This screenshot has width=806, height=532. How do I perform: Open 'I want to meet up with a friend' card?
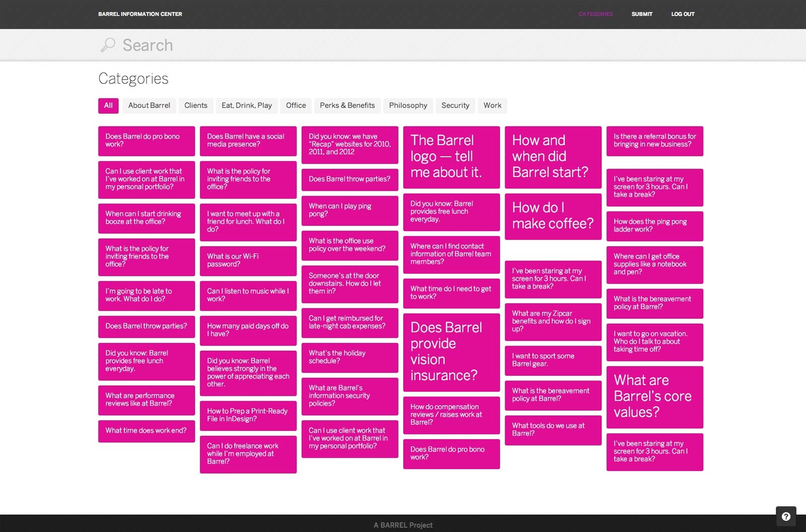[x=248, y=222]
